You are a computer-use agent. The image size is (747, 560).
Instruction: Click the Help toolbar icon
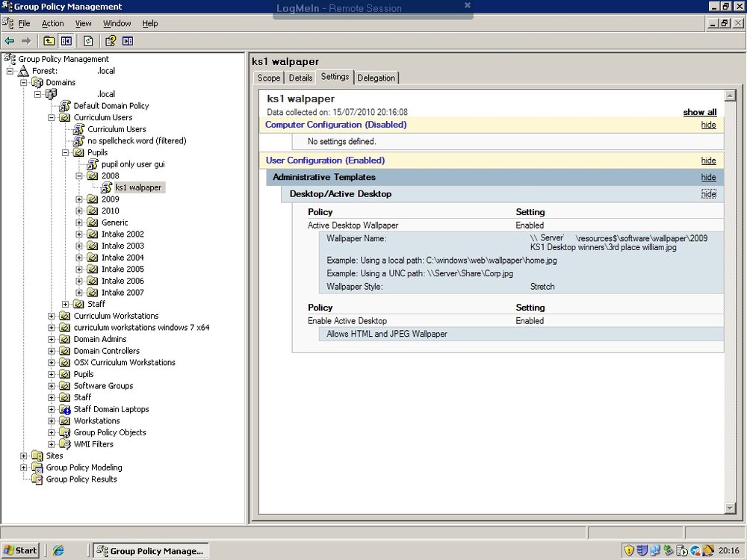click(111, 41)
